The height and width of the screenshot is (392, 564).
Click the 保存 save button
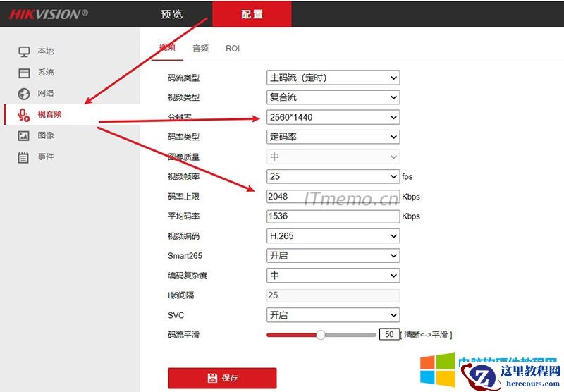pos(222,378)
